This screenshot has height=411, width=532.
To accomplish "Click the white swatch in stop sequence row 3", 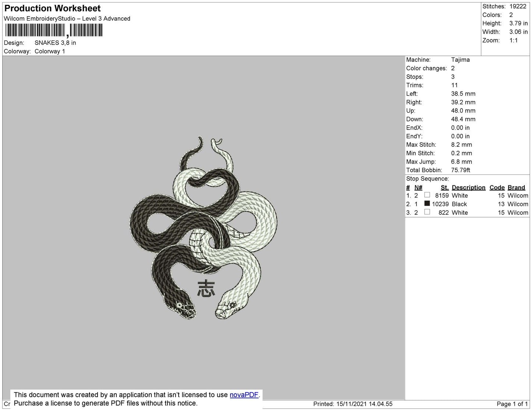I will click(427, 212).
